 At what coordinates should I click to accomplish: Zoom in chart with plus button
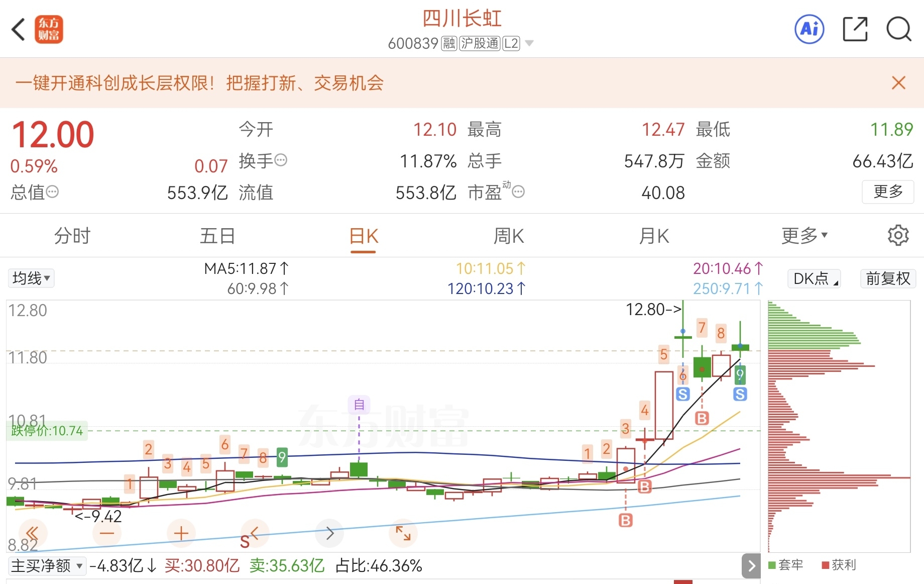point(181,533)
